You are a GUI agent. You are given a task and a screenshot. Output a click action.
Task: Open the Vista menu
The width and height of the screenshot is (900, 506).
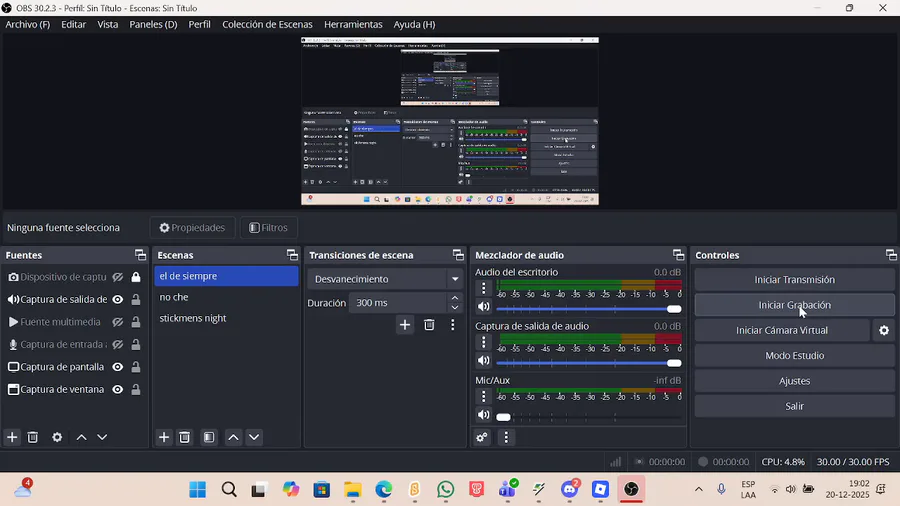[x=107, y=24]
